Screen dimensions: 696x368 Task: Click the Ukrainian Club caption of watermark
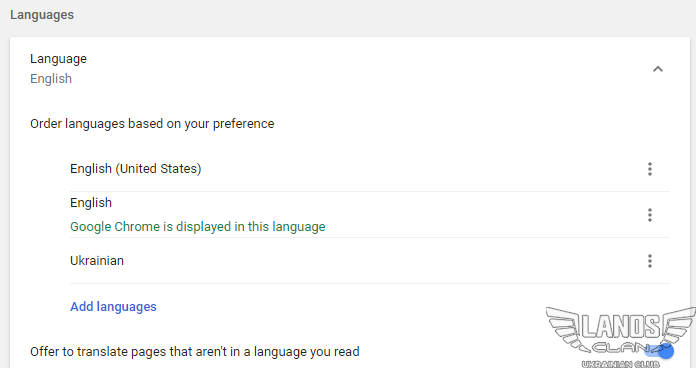pos(621,364)
